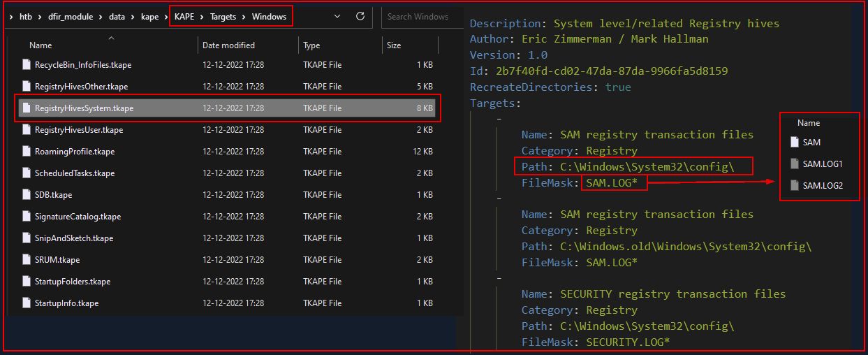Click the RecycleBin_InfoFiles.tkape file icon
The image size is (868, 355).
pos(27,65)
